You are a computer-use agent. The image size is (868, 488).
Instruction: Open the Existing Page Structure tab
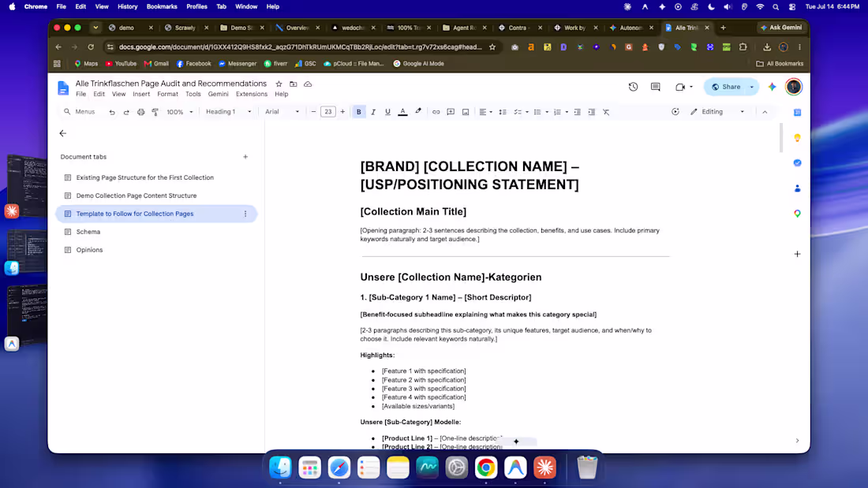click(145, 177)
